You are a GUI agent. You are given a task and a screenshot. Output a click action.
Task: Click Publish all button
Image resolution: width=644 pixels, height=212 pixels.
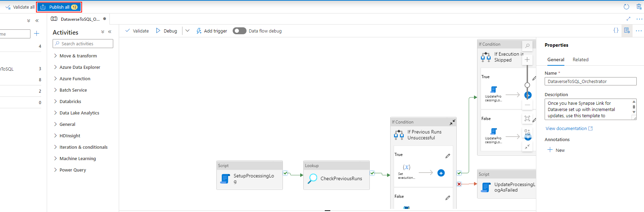(x=59, y=7)
